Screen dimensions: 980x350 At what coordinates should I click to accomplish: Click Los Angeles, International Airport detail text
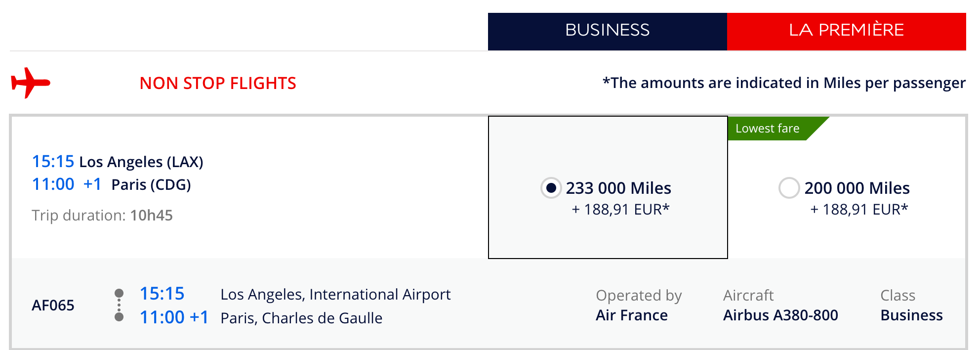click(335, 295)
